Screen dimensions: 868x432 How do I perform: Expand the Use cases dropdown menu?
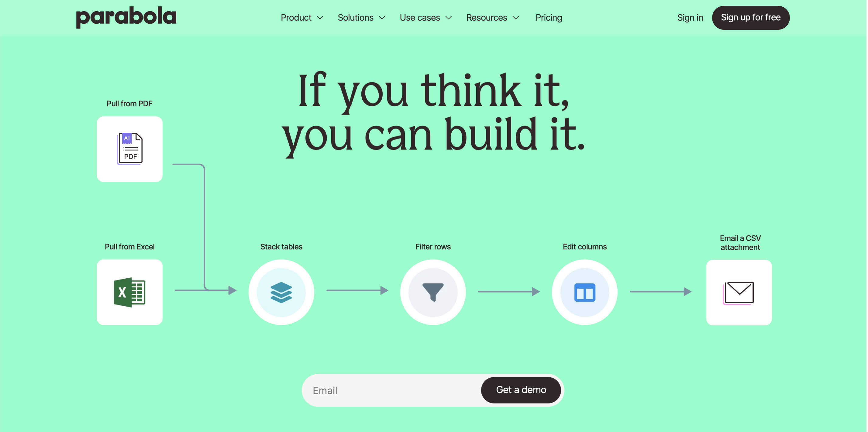pos(426,17)
